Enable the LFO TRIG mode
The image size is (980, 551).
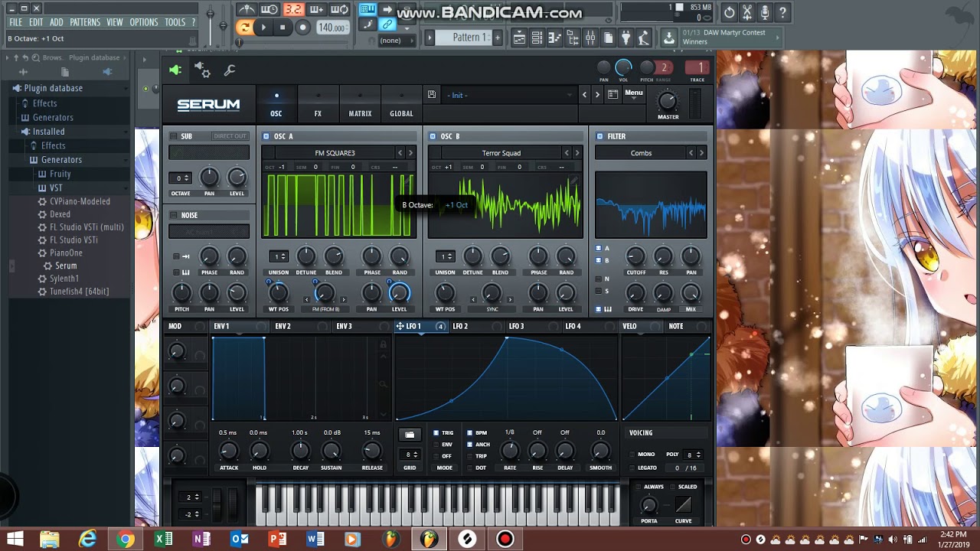(436, 433)
